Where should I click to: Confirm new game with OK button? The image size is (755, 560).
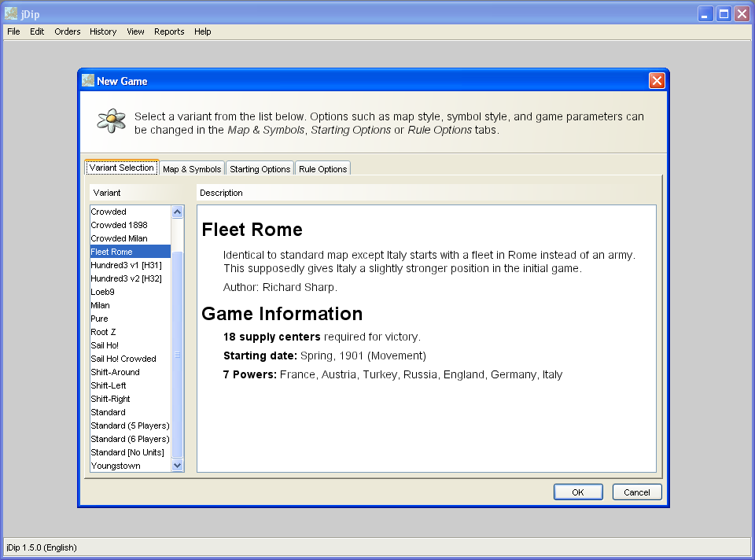578,492
